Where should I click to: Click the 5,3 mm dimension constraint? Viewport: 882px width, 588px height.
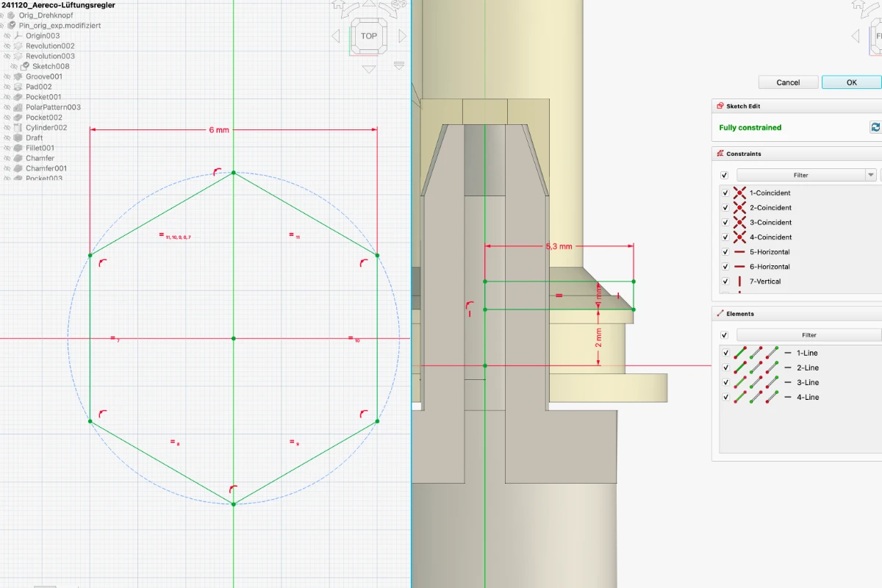pyautogui.click(x=559, y=246)
